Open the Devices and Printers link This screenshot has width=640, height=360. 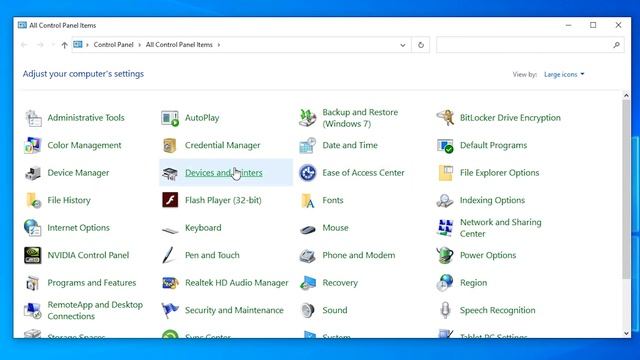point(224,173)
